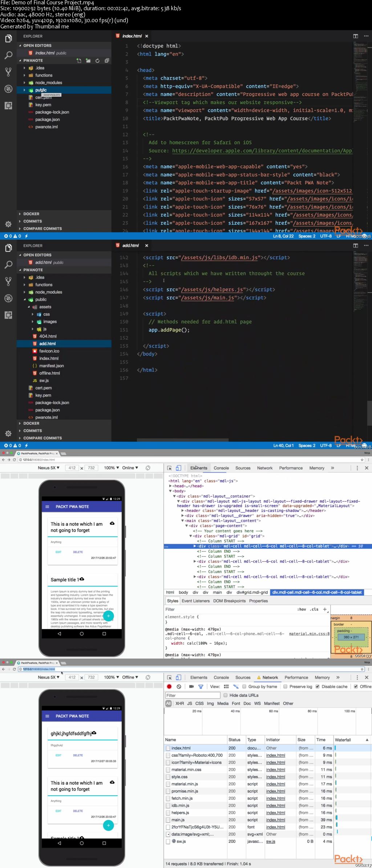Open the sw.js initiator link in the requests table
This screenshot has height=868, width=372.
click(x=271, y=841)
